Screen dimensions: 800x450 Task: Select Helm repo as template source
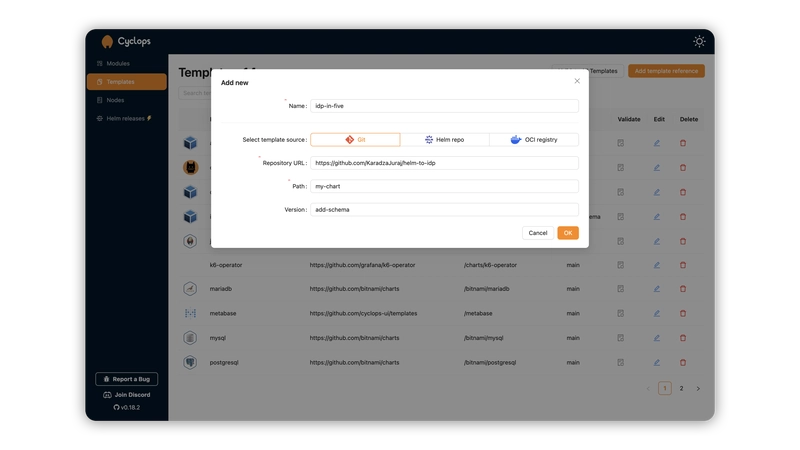[x=444, y=140]
